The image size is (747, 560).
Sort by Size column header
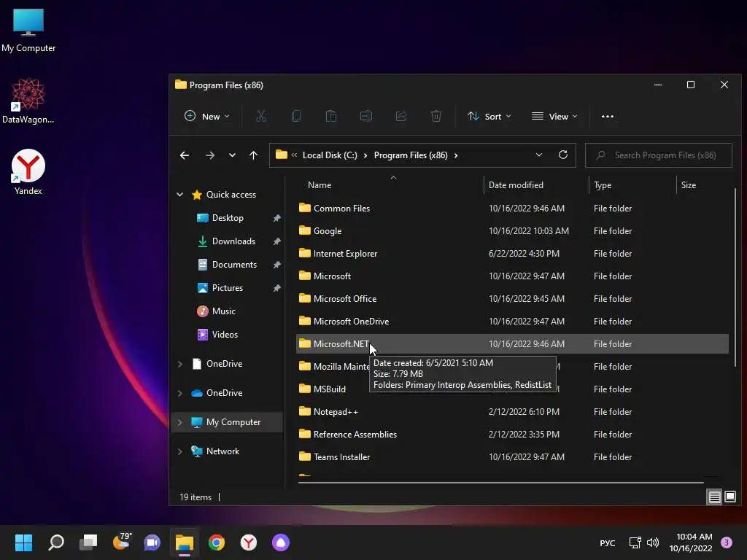click(689, 184)
